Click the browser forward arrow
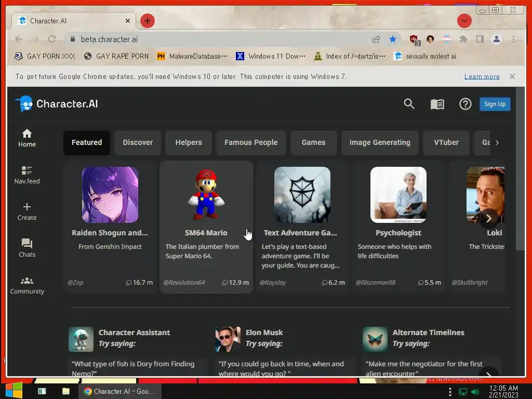532x399 pixels. [x=35, y=39]
